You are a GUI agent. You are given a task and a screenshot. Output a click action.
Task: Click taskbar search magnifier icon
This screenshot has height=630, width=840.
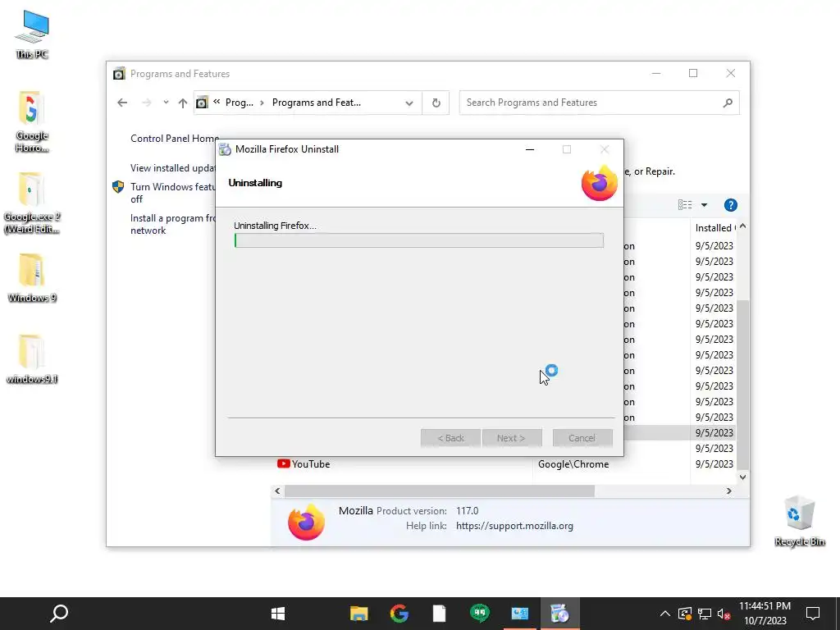(x=59, y=614)
